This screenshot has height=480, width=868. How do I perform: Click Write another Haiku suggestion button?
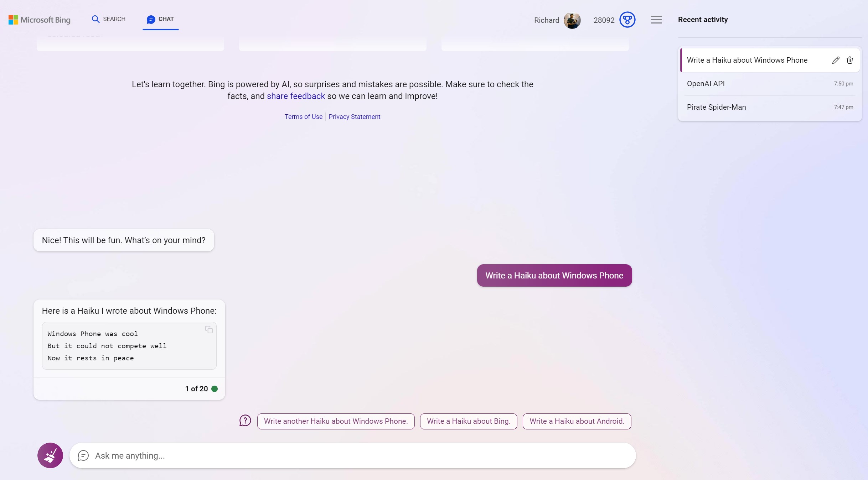[336, 421]
